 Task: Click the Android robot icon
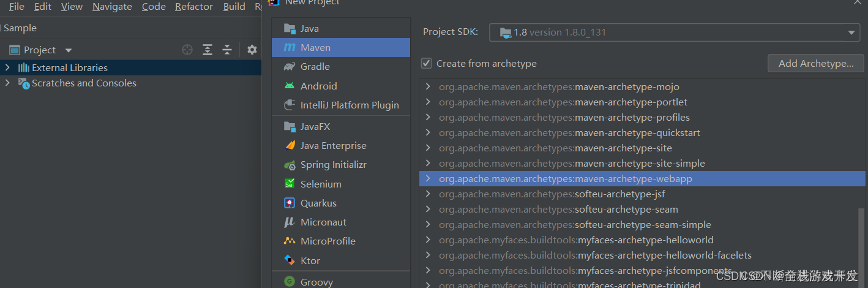[x=290, y=86]
